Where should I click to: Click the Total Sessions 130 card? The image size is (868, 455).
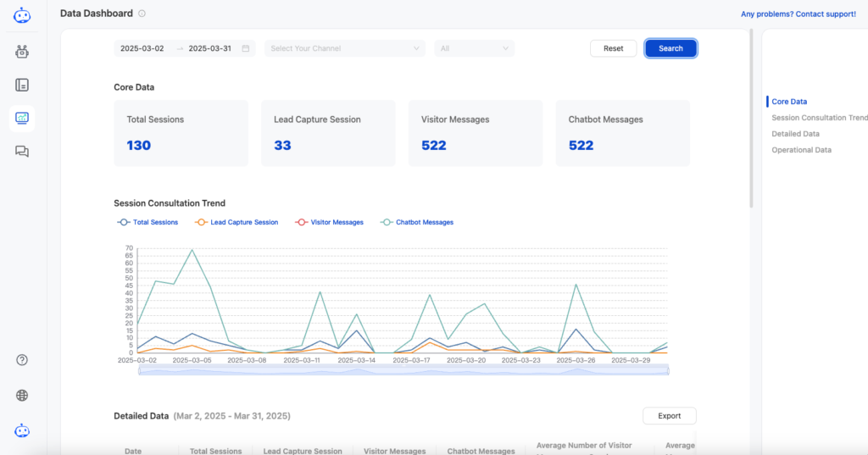[x=181, y=133]
